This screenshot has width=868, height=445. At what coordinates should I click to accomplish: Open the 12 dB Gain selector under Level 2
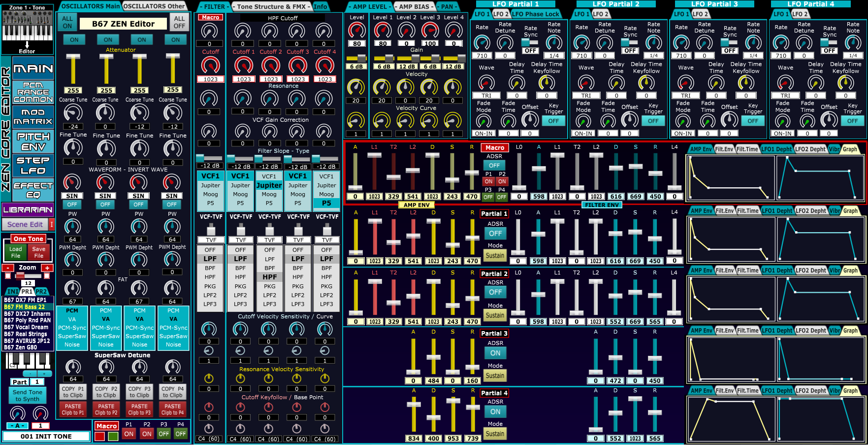pyautogui.click(x=407, y=67)
